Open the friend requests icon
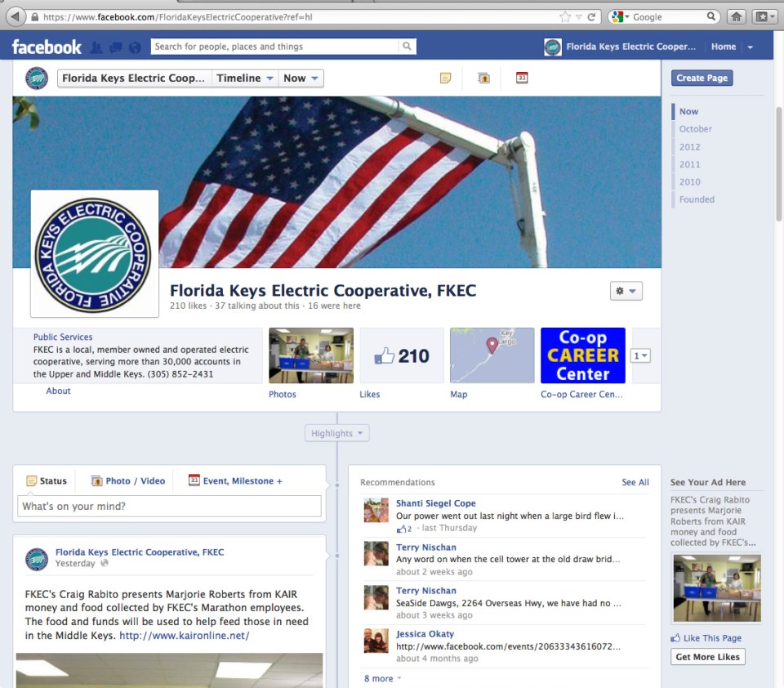 pos(96,47)
